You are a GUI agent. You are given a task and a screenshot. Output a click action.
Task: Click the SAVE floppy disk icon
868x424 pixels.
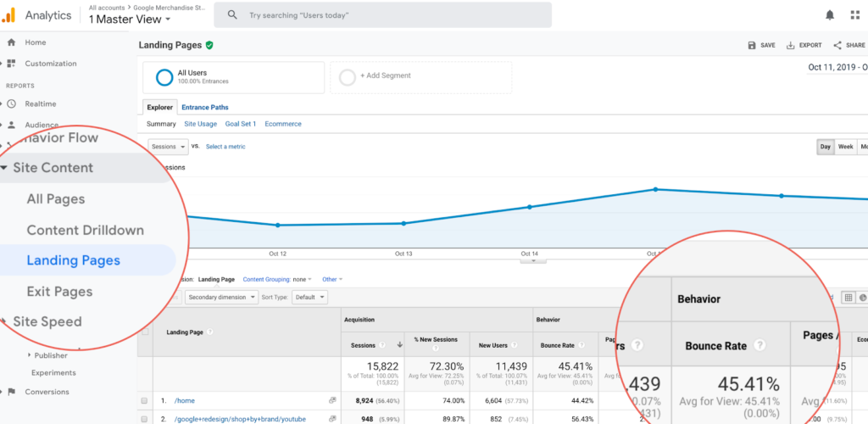[752, 46]
